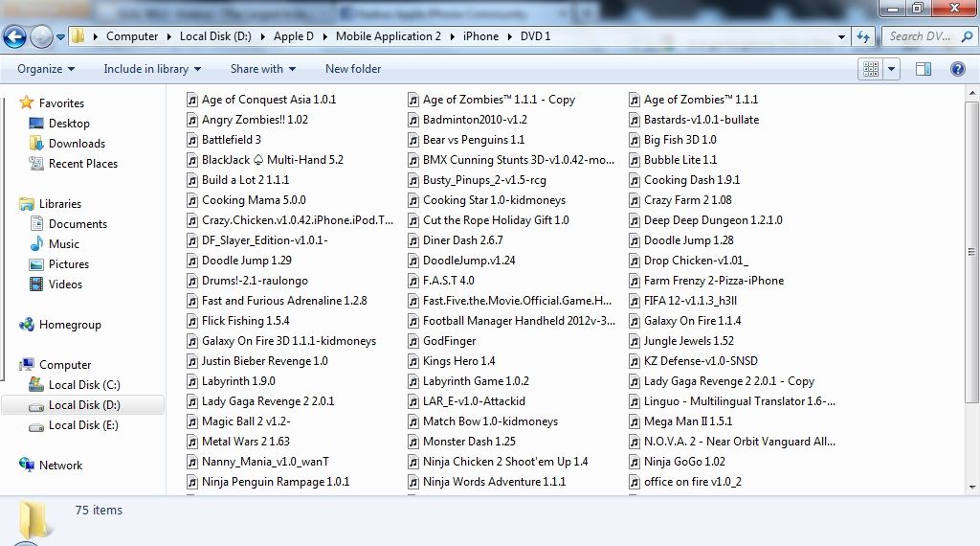Image resolution: width=980 pixels, height=546 pixels.
Task: Click the file list vertical scrollbar down arrow
Action: tap(972, 488)
